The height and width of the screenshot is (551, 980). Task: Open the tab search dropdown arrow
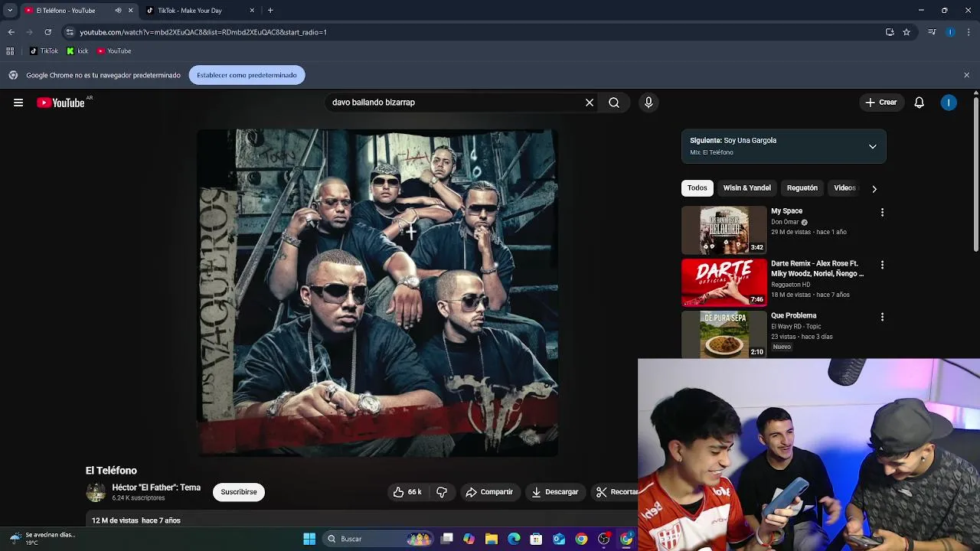tap(10, 11)
